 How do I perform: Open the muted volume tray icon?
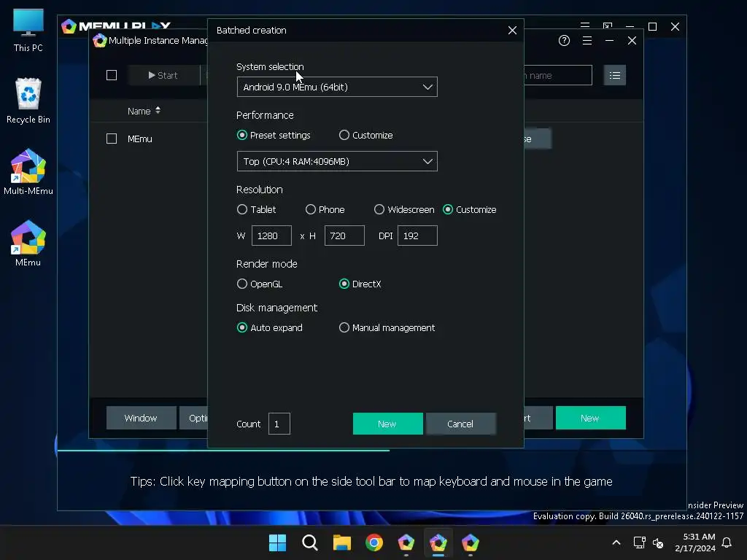[x=659, y=542]
